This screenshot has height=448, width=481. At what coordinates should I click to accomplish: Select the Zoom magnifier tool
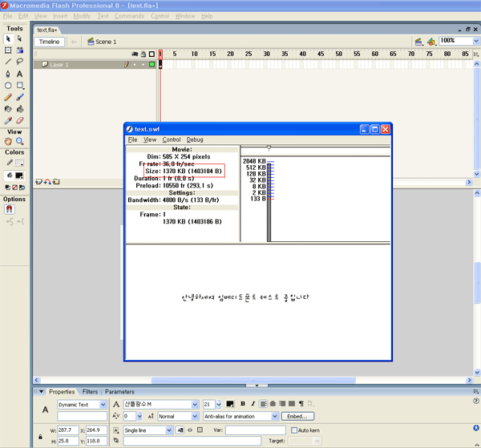click(x=19, y=141)
